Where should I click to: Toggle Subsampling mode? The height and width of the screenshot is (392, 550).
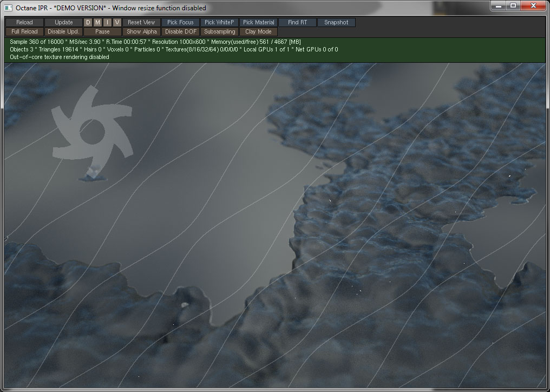tap(219, 31)
